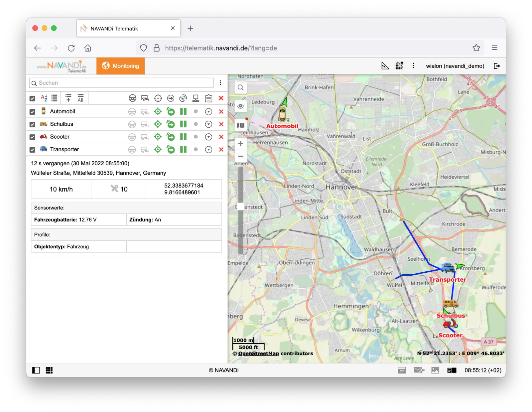Open the apps grid menu
Screen dimensions: 532x412
pyautogui.click(x=399, y=66)
